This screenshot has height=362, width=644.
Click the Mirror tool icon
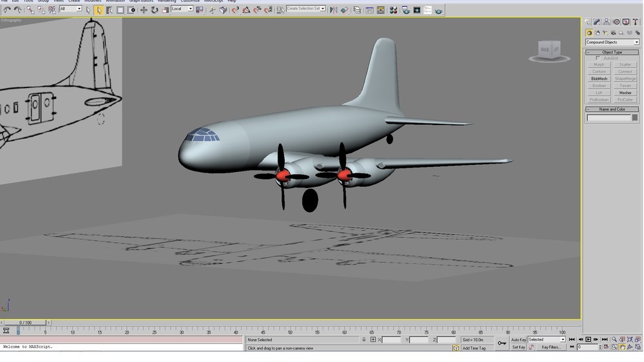pyautogui.click(x=334, y=10)
